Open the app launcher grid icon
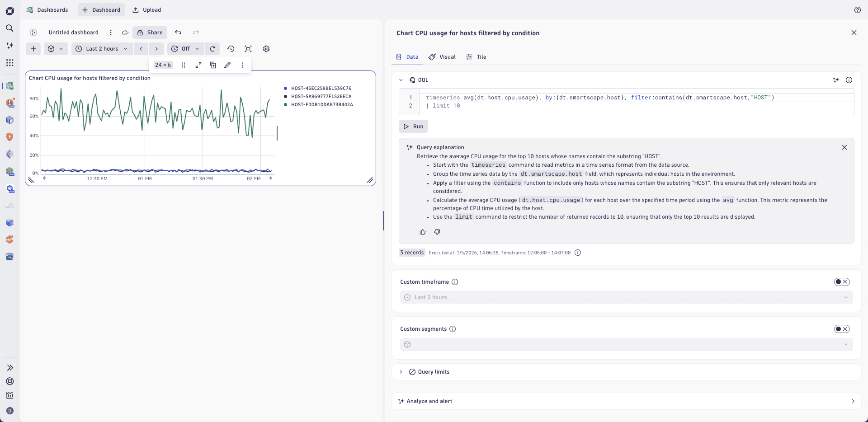868x422 pixels. click(9, 62)
